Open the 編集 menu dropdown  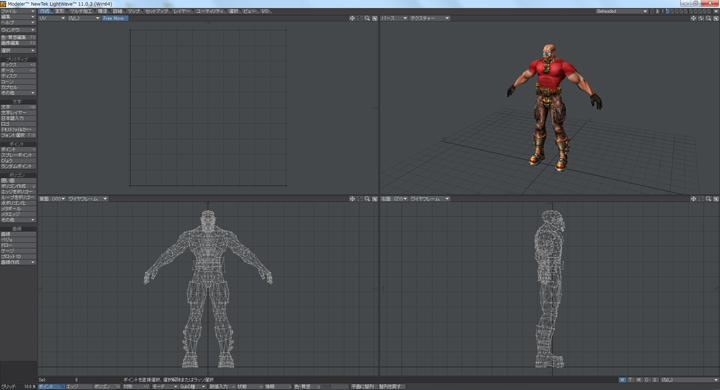[18, 17]
